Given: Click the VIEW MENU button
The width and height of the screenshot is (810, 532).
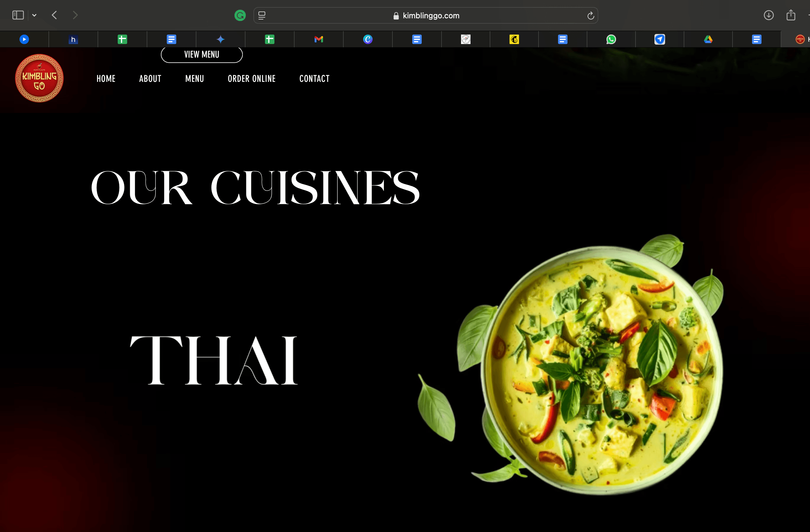Looking at the screenshot, I should click(x=201, y=54).
